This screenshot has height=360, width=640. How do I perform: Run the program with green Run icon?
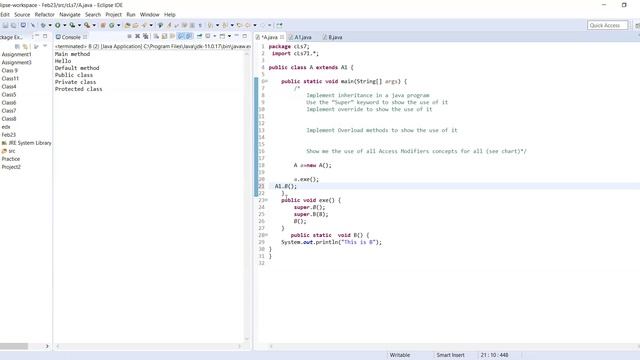[58, 25]
